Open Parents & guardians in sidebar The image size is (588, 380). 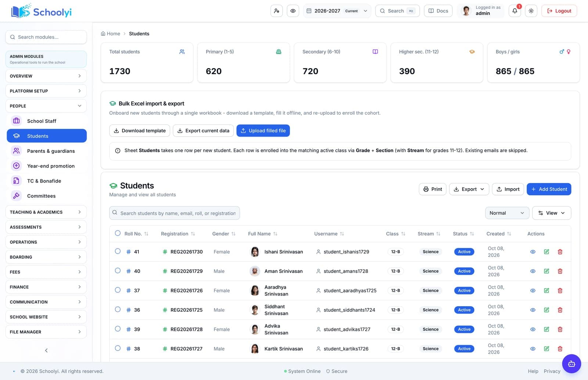(x=47, y=151)
